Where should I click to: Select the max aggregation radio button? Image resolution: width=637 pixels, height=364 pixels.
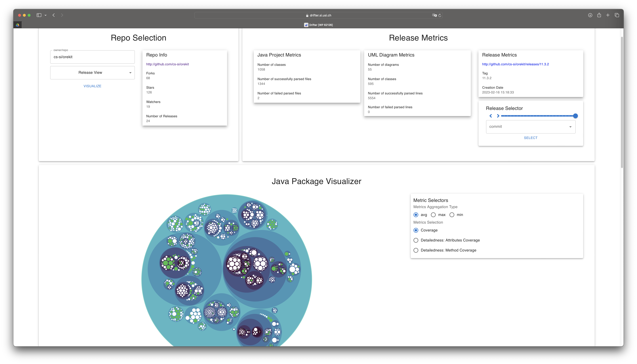tap(433, 215)
